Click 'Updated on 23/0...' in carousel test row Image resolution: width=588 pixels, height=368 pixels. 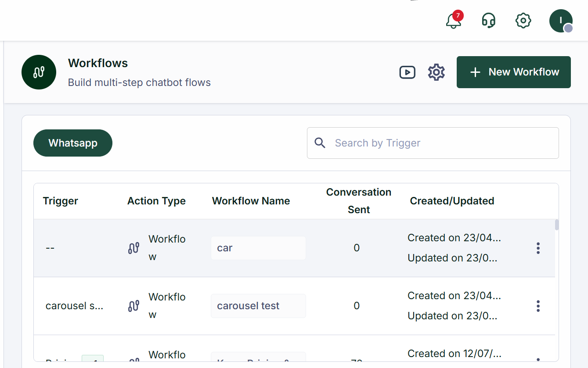pos(452,316)
